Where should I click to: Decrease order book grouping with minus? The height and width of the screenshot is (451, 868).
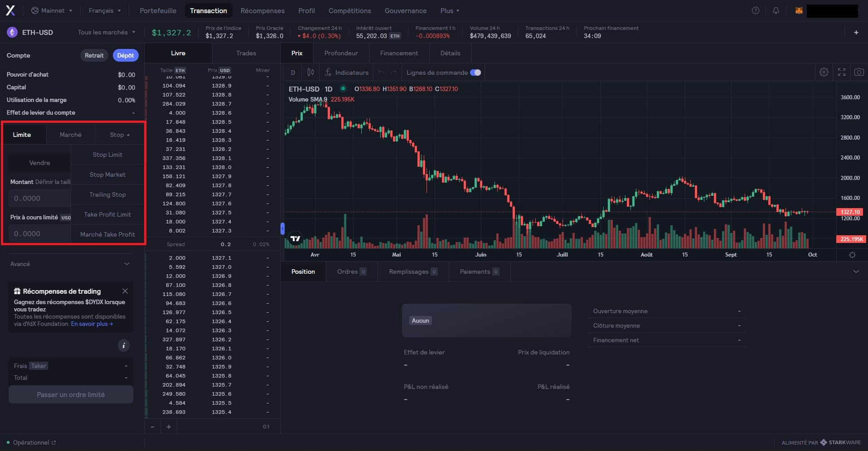point(152,427)
